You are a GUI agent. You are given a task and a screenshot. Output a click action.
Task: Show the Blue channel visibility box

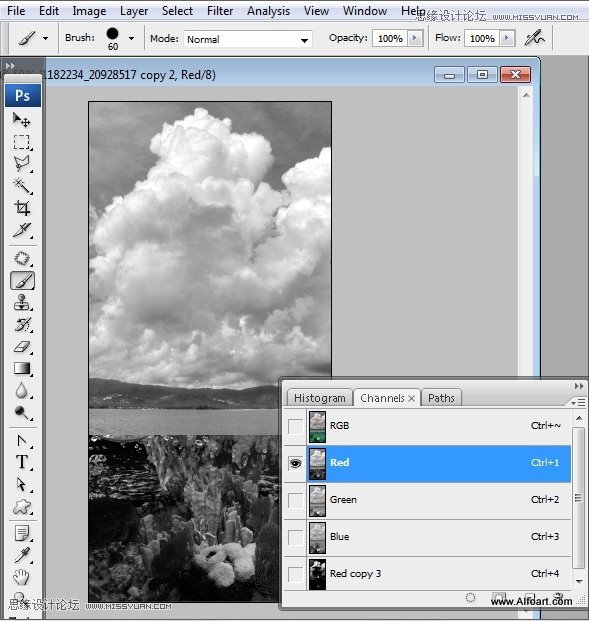295,537
